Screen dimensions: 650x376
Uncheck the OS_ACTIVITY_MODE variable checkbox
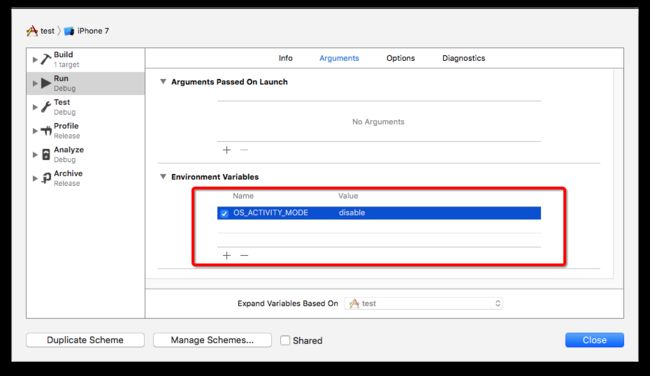[x=224, y=213]
